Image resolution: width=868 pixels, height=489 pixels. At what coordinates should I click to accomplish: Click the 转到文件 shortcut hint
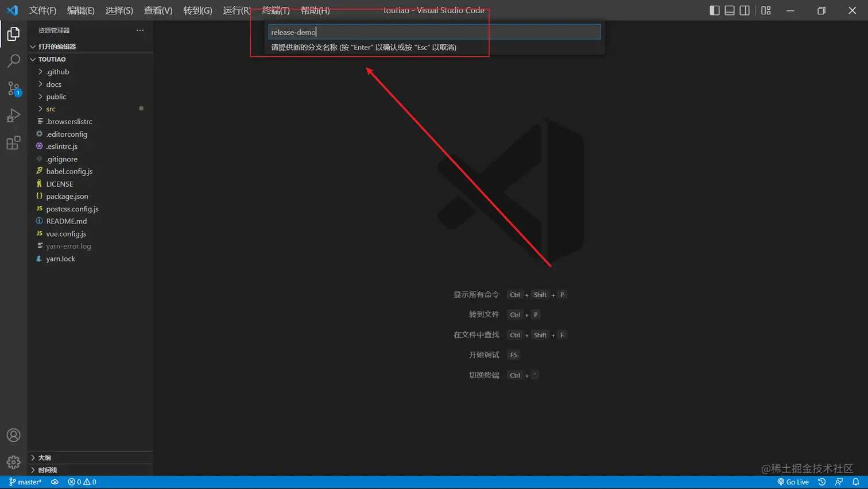pos(505,315)
